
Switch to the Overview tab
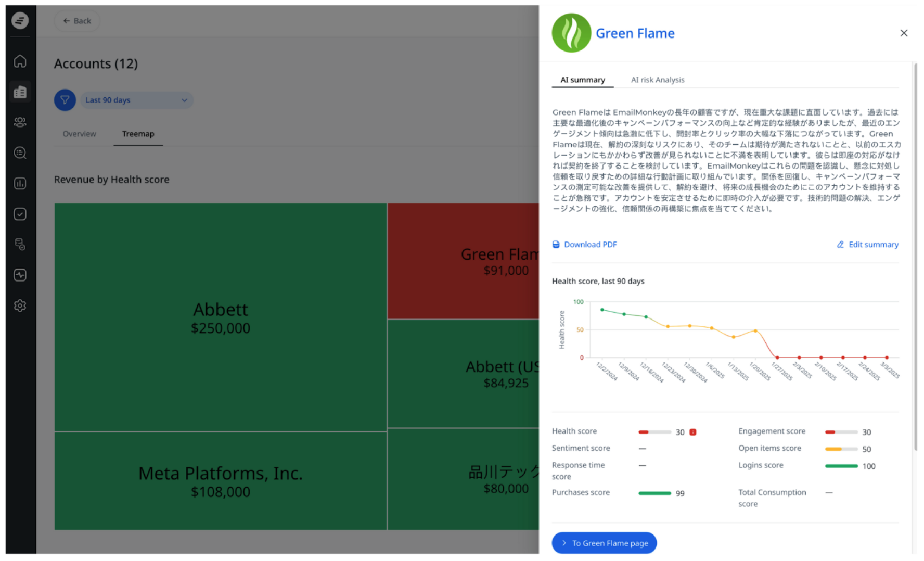pos(79,134)
